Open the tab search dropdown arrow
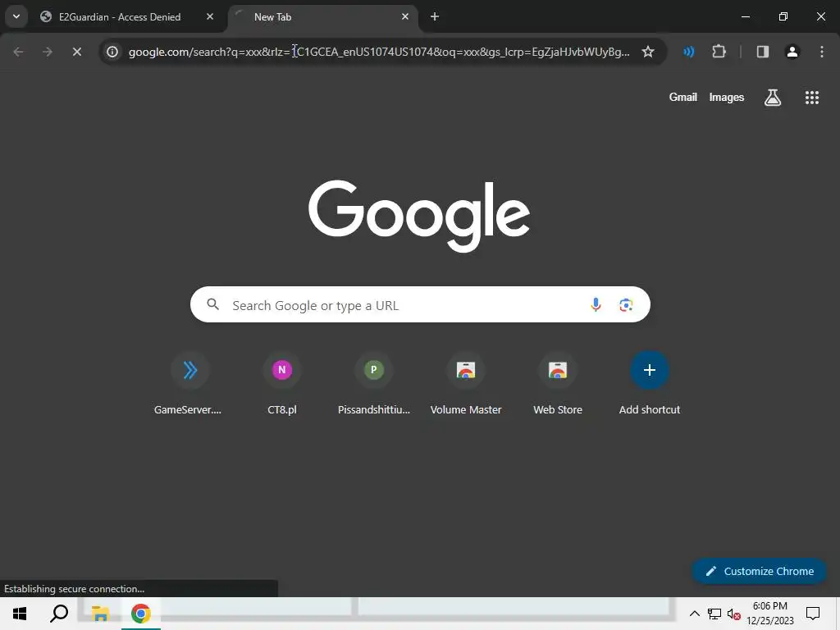 pyautogui.click(x=16, y=16)
